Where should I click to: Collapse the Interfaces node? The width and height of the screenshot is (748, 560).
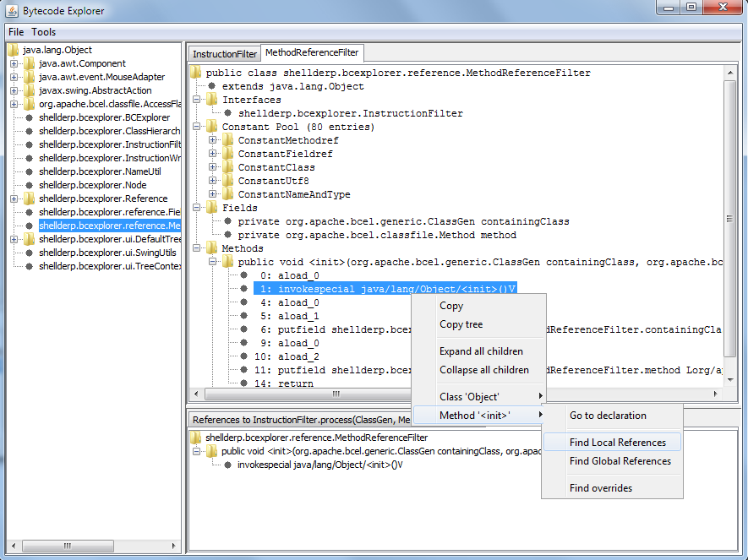(196, 100)
